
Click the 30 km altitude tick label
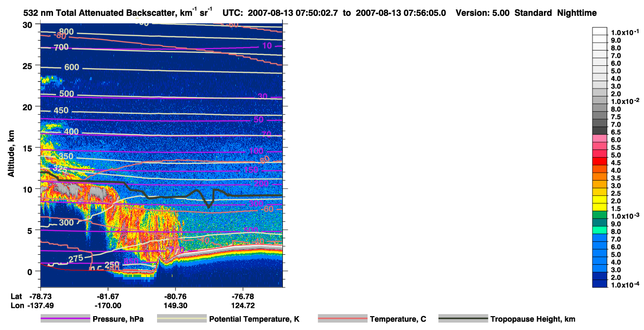point(28,25)
